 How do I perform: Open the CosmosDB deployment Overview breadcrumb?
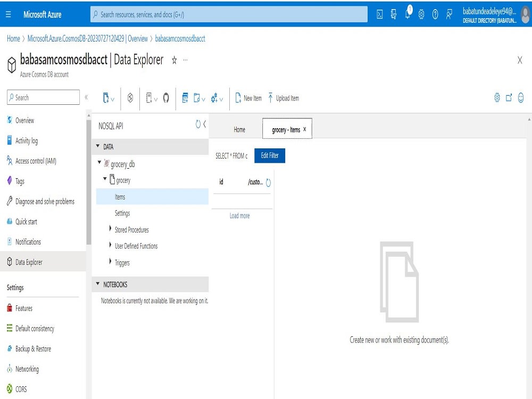[x=88, y=38]
